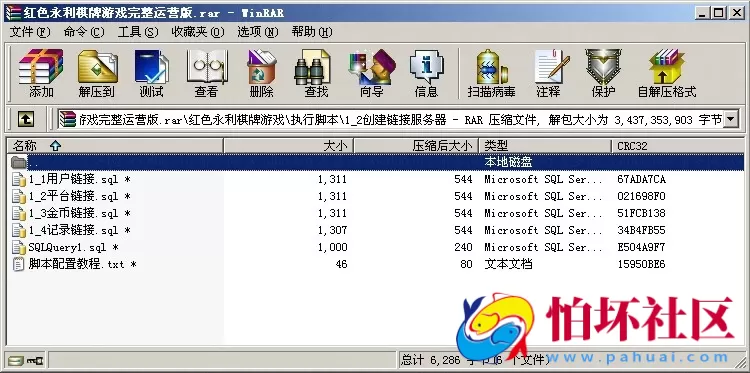Image resolution: width=750 pixels, height=373 pixels.
Task: Select file name SQLQuery1.sql
Action: point(74,247)
